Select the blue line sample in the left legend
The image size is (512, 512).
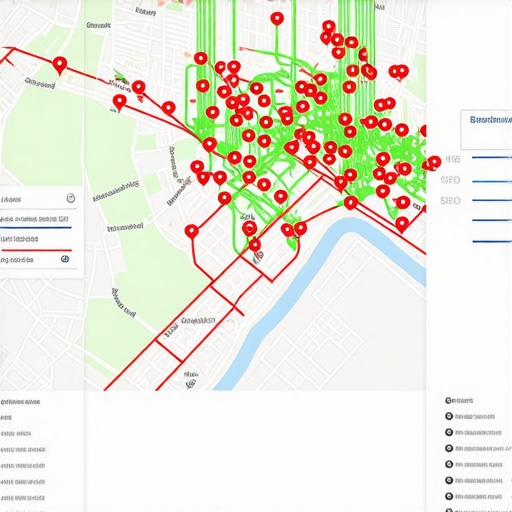36,228
